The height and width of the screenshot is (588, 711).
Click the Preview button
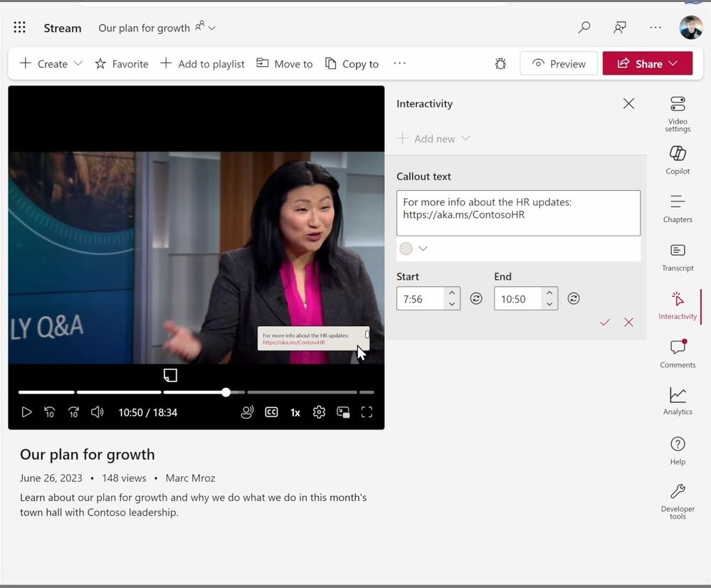[x=558, y=63]
